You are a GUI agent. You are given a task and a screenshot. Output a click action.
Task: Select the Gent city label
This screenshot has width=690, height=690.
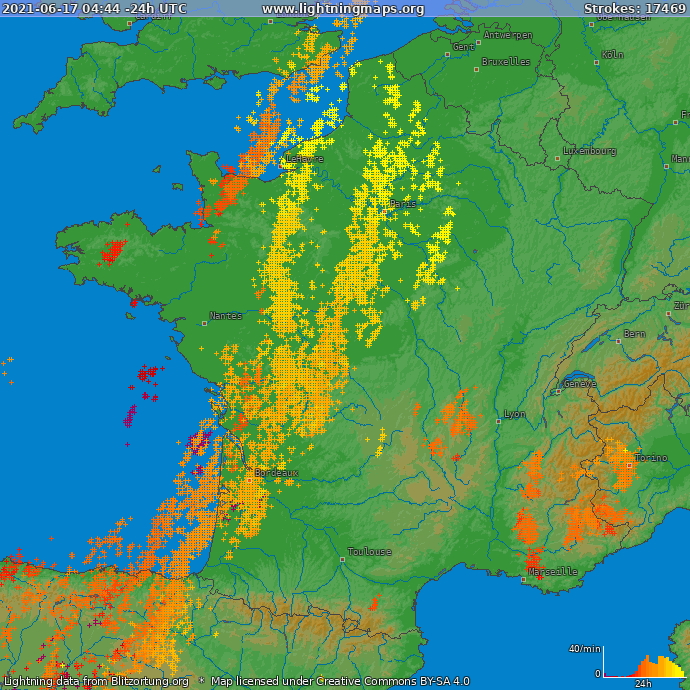pyautogui.click(x=463, y=47)
